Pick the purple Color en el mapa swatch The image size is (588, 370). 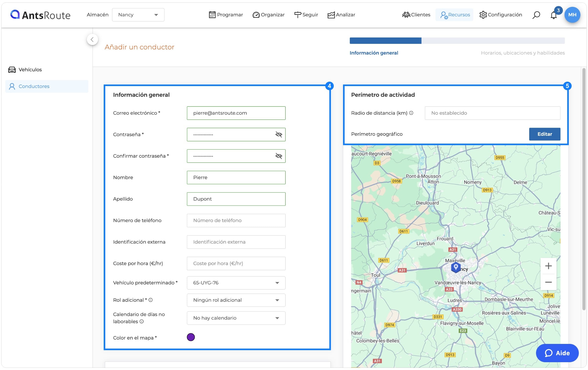click(191, 337)
